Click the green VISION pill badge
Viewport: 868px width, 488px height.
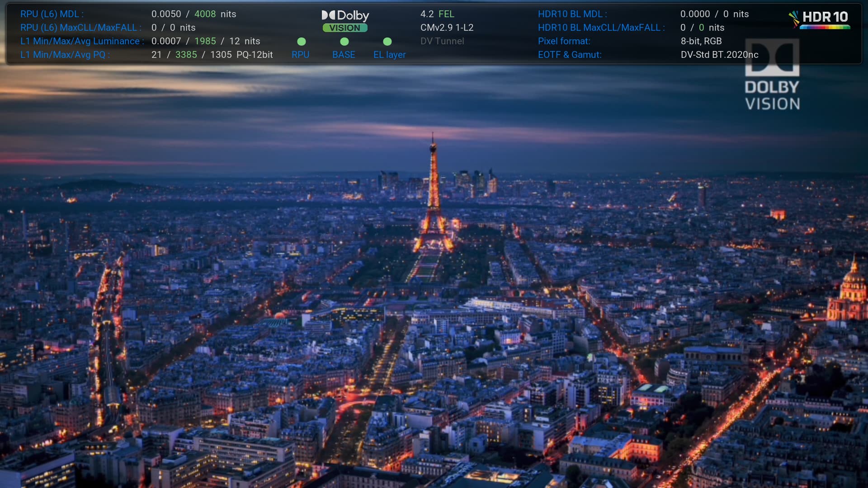coord(345,28)
